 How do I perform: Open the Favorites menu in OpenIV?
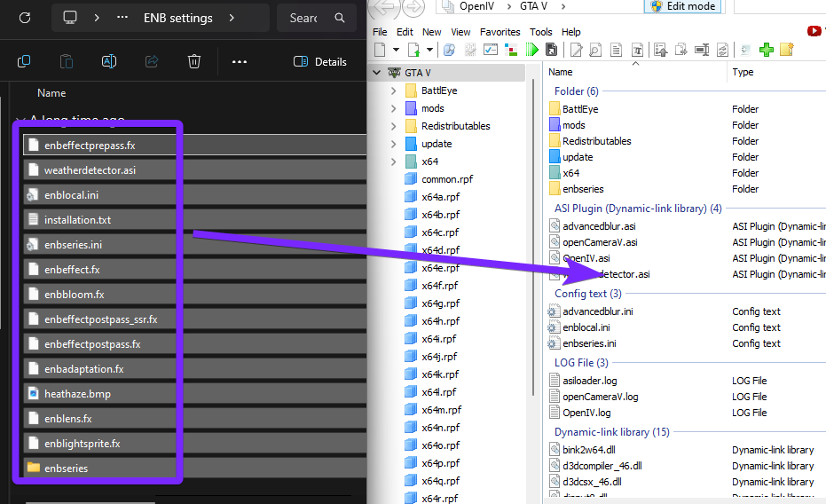[x=500, y=32]
